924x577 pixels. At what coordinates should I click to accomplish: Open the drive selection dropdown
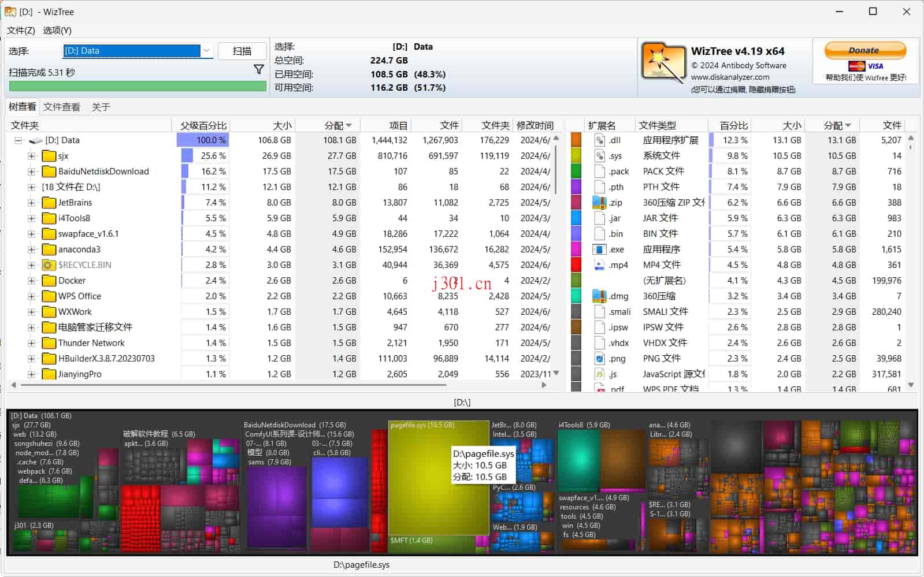206,51
